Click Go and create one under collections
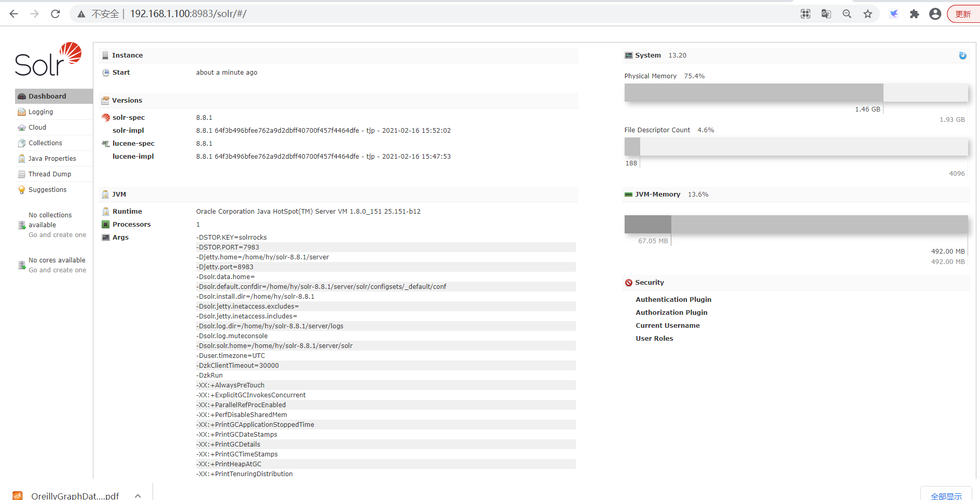This screenshot has height=500, width=980. [x=58, y=235]
